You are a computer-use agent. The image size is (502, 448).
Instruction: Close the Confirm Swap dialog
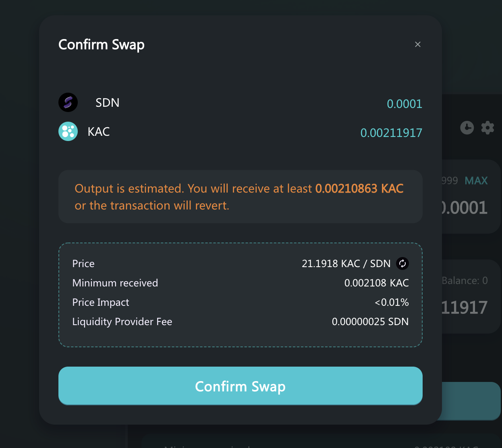point(418,44)
